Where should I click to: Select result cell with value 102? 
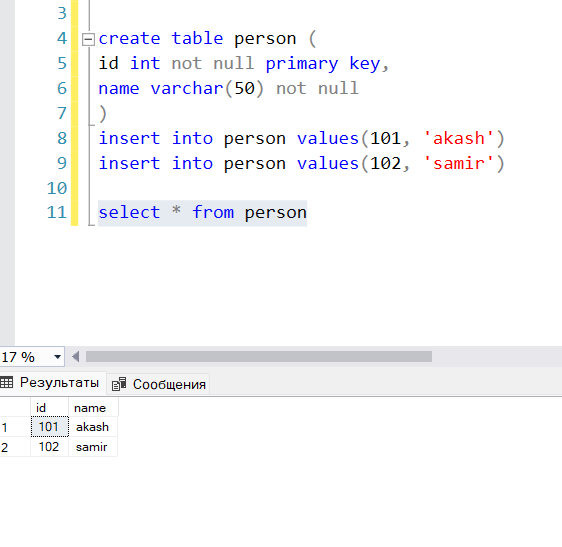click(x=49, y=447)
